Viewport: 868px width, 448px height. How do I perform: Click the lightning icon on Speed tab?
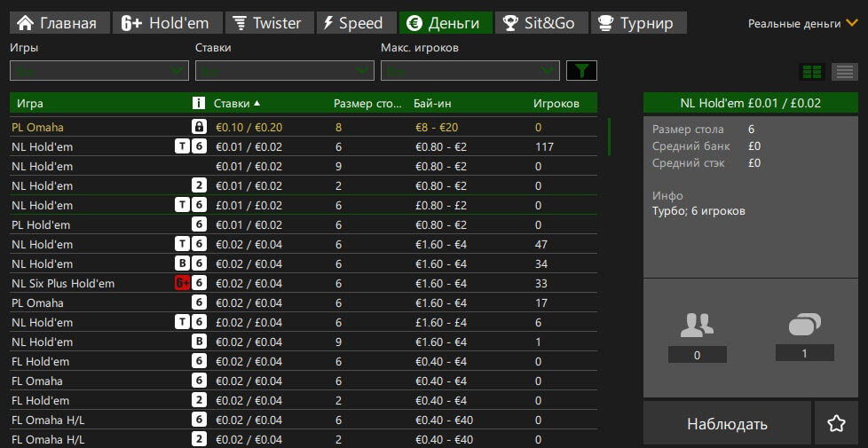tap(328, 23)
